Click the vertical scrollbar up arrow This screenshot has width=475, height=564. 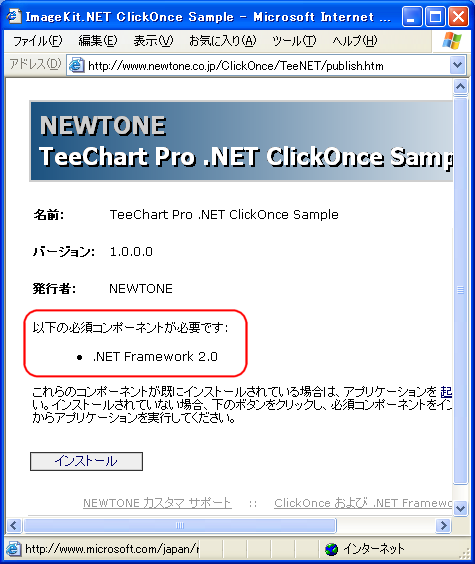tap(460, 87)
